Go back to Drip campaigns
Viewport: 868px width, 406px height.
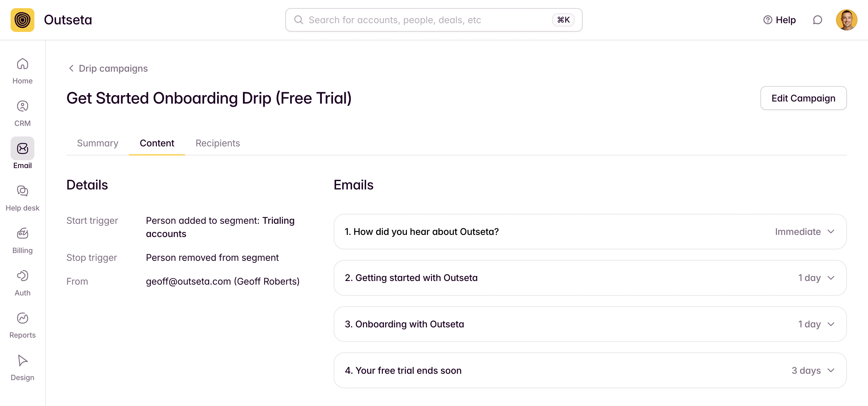(x=108, y=69)
